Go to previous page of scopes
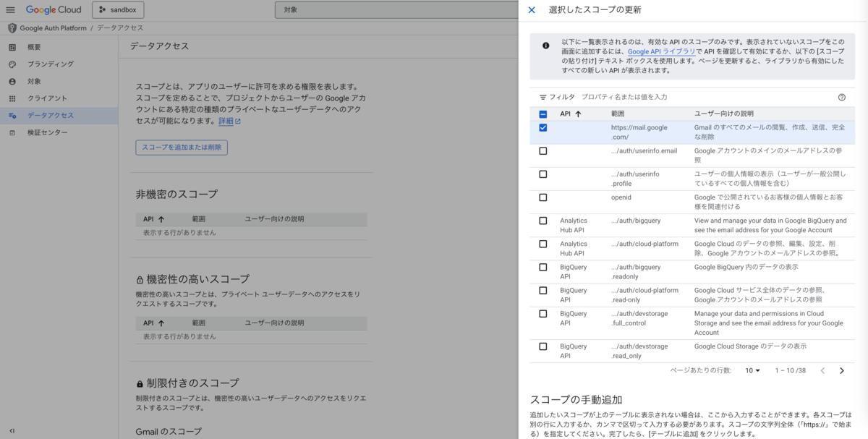 coord(822,370)
